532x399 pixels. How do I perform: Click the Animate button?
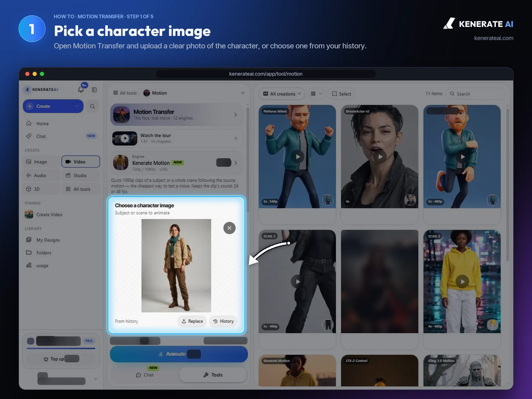click(179, 354)
